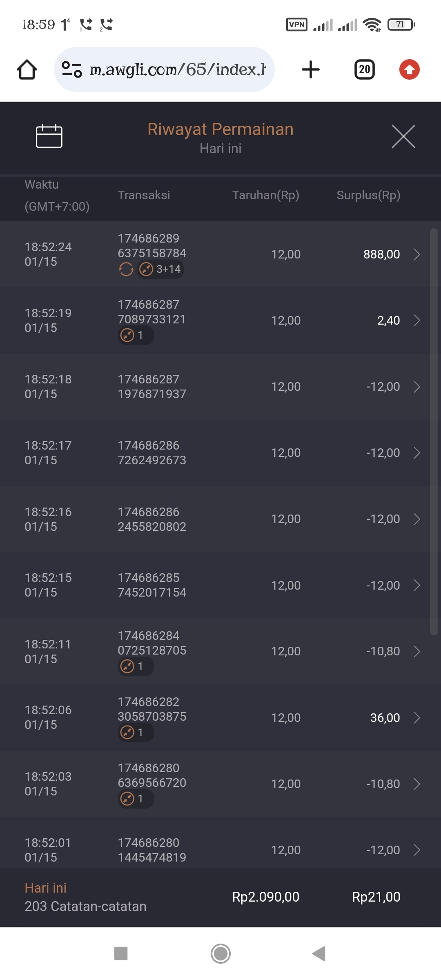This screenshot has height=980, width=441.
Task: Tap the 3+14 free spin badge
Action: [160, 269]
